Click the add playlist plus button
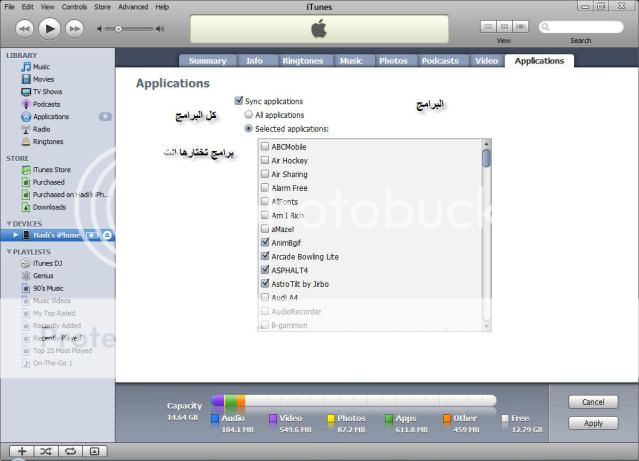The image size is (639, 461). (x=22, y=451)
